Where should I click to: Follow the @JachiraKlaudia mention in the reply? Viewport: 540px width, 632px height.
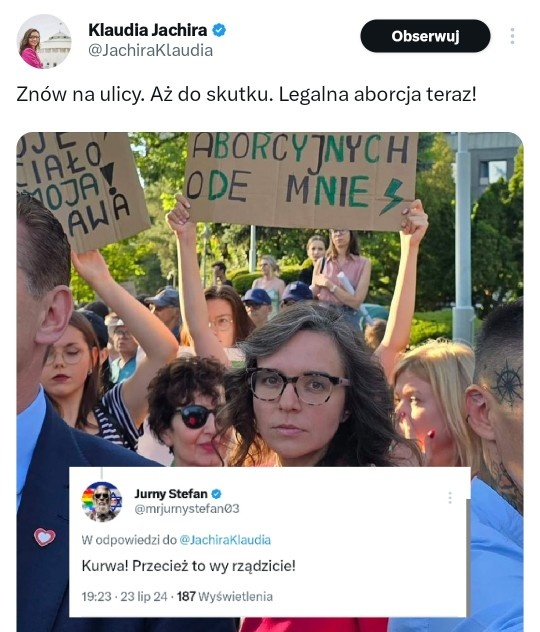[225, 540]
